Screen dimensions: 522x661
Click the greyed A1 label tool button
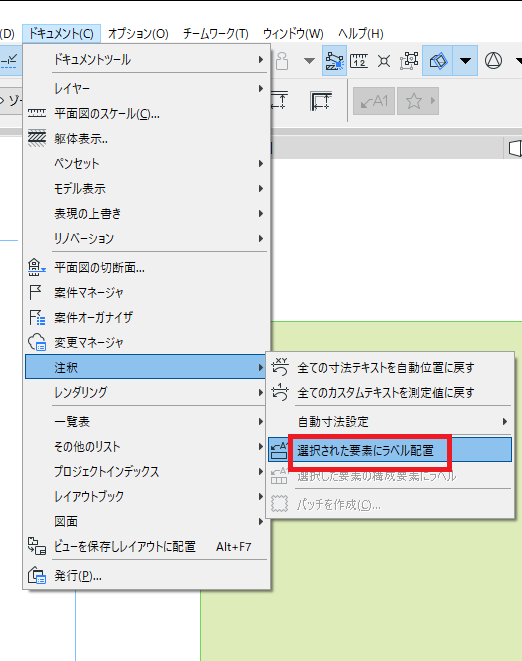[x=374, y=101]
